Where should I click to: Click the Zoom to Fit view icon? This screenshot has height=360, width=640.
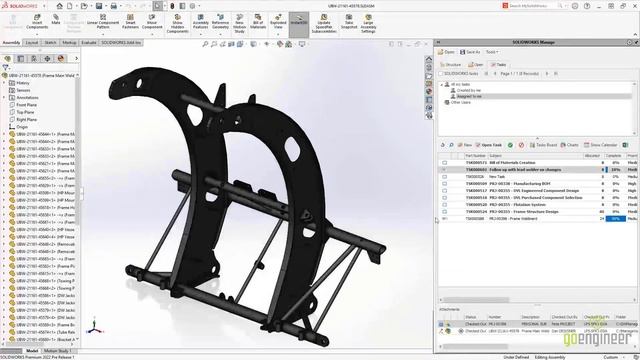pyautogui.click(x=205, y=44)
